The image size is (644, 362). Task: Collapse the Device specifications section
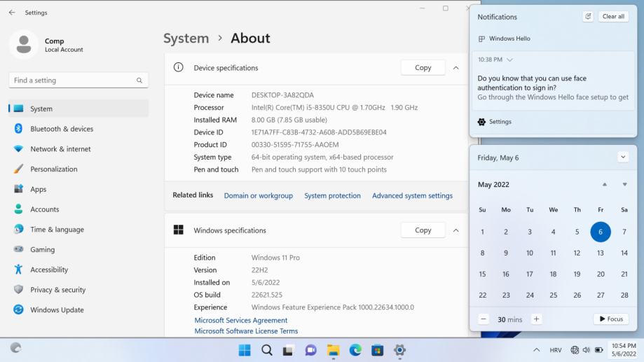click(x=456, y=68)
